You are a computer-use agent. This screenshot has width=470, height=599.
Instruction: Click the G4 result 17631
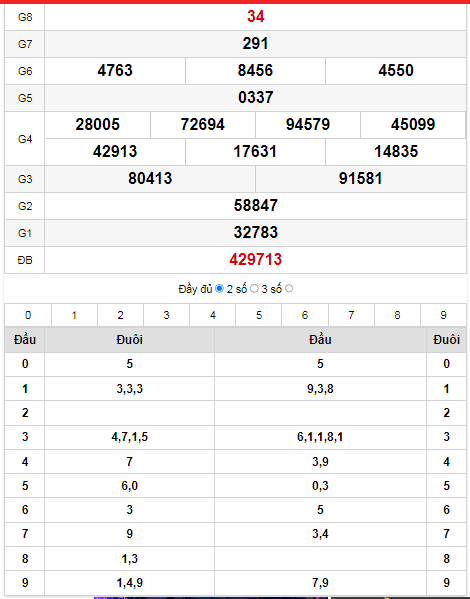[255, 152]
